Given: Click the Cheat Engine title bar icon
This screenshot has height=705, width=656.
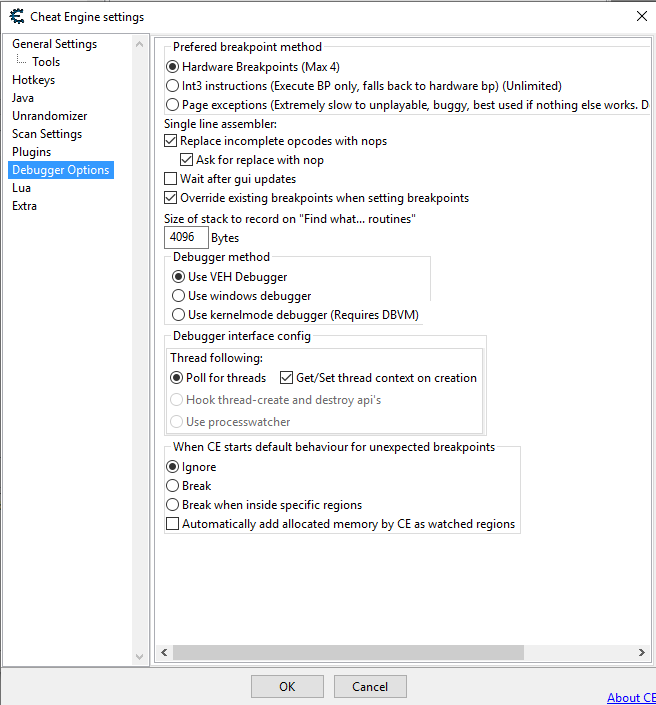Looking at the screenshot, I should pyautogui.click(x=16, y=16).
